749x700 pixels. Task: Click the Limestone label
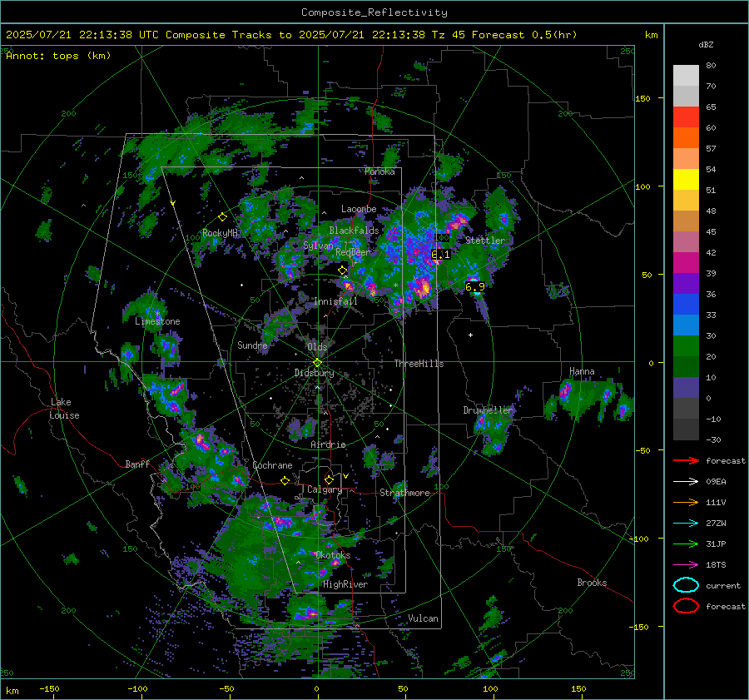(157, 321)
